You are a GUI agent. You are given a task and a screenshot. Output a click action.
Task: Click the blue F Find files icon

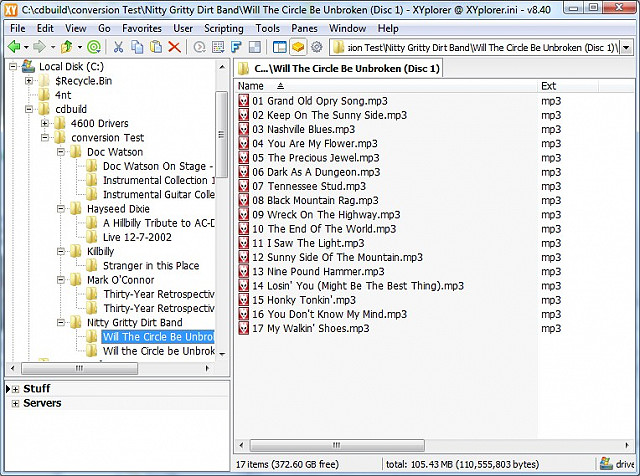[236, 47]
